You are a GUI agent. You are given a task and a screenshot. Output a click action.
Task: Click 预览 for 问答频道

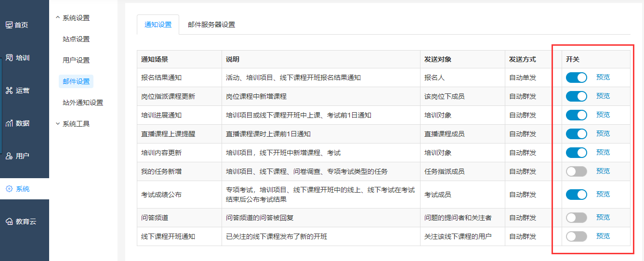tap(603, 217)
